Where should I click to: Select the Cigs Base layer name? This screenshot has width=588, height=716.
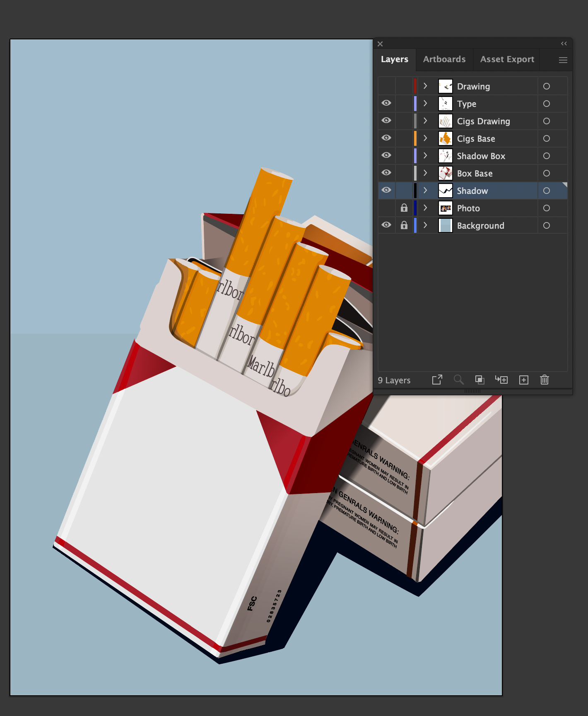coord(476,139)
